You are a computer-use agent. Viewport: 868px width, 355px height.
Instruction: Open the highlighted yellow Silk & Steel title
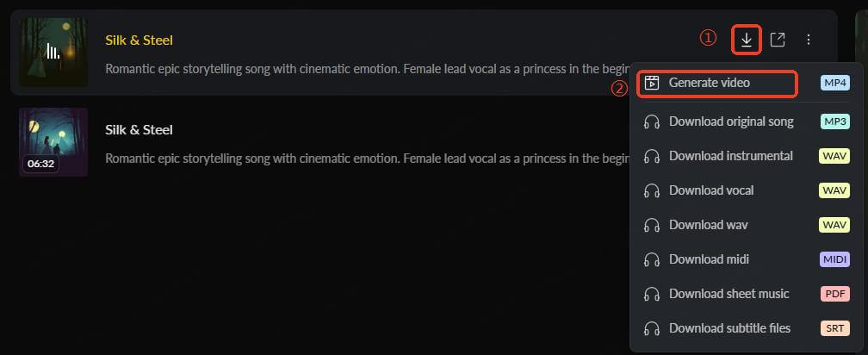tap(139, 40)
